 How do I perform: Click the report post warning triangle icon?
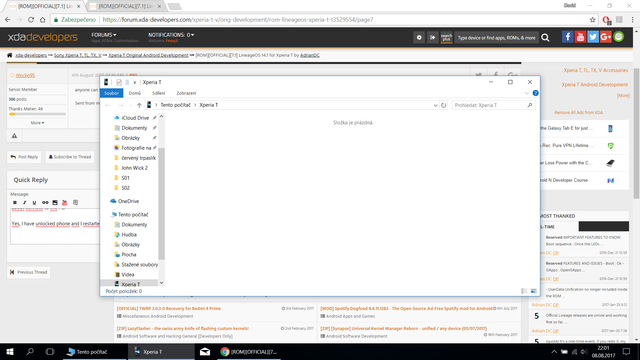tap(14, 136)
